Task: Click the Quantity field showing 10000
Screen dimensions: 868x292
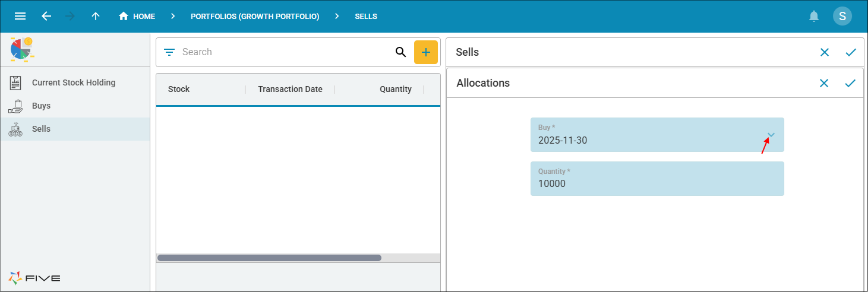Action: (x=657, y=179)
